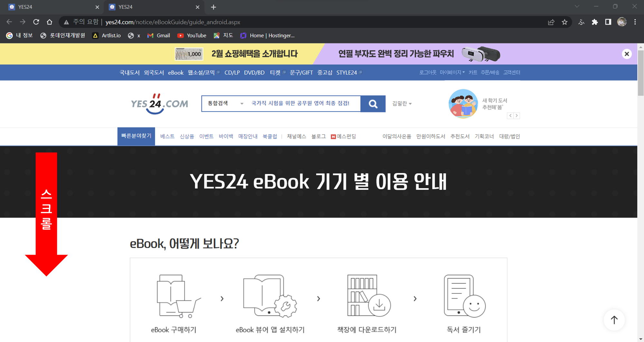This screenshot has height=342, width=644.
Task: Open the Chrome three-dot menu
Action: 635,22
